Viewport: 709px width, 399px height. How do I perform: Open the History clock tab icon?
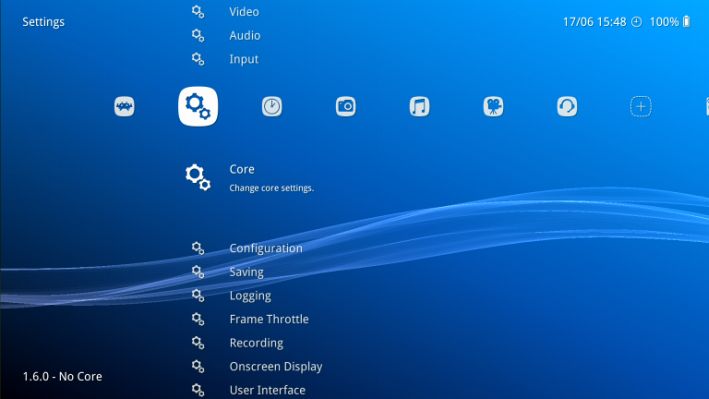pos(272,107)
